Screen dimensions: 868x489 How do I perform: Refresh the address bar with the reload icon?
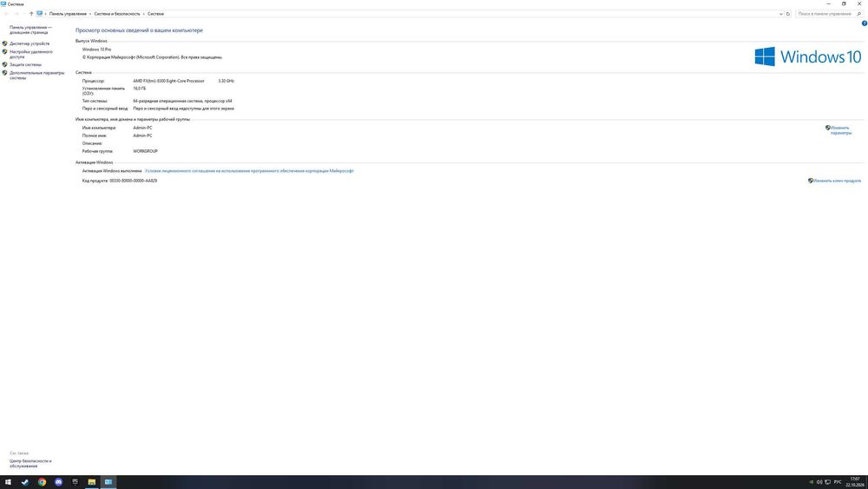788,14
